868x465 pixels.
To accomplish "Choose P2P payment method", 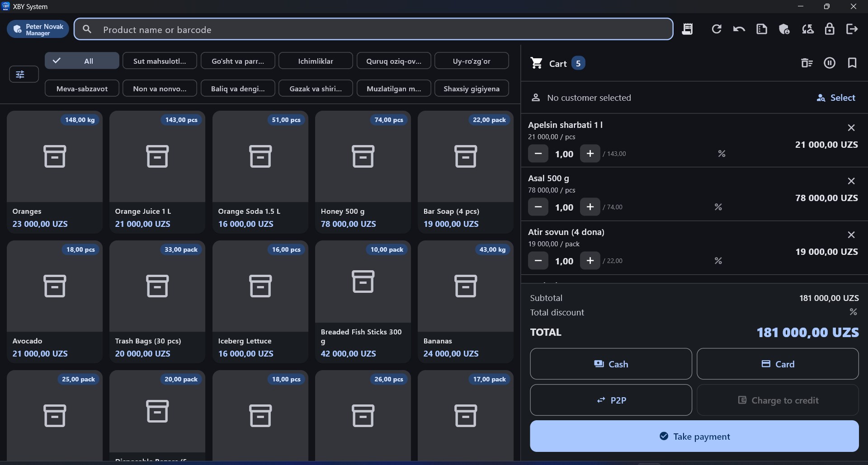I will [611, 400].
